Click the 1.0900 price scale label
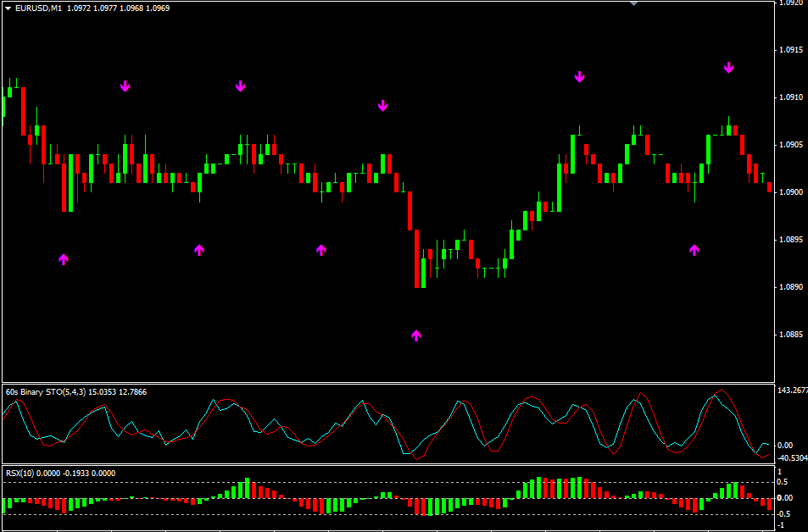The height and width of the screenshot is (532, 808). pyautogui.click(x=790, y=192)
